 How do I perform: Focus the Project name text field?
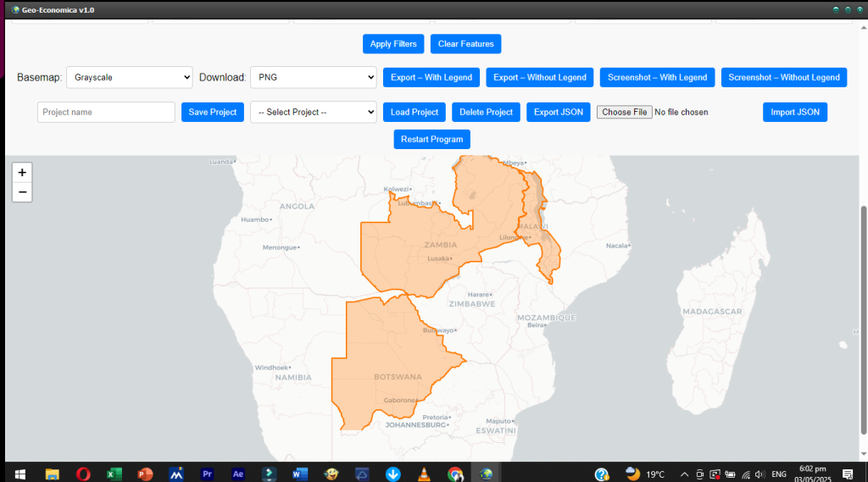click(x=106, y=112)
